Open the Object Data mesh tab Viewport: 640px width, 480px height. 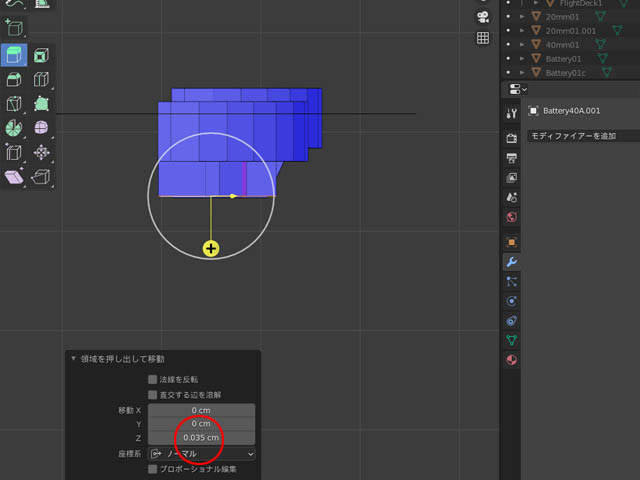click(511, 340)
